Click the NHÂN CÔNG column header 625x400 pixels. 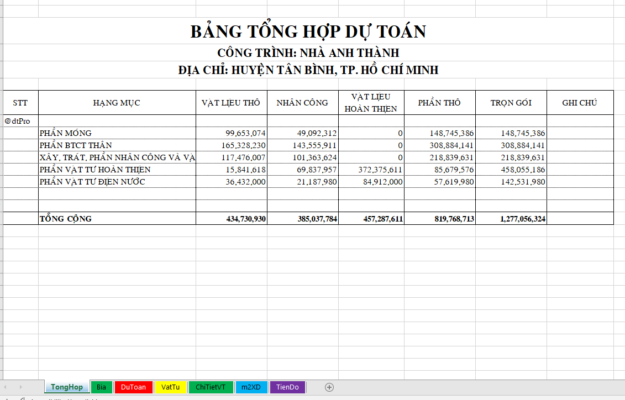point(304,103)
